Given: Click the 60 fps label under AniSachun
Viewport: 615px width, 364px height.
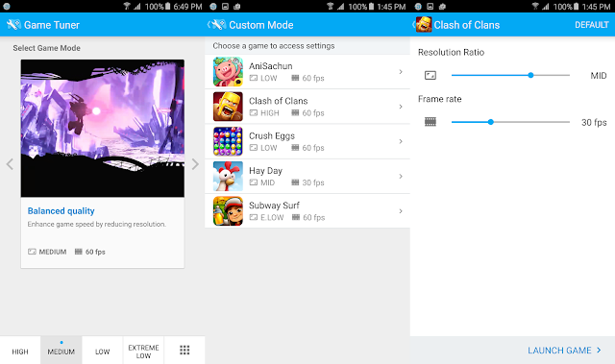Looking at the screenshot, I should click(x=313, y=78).
